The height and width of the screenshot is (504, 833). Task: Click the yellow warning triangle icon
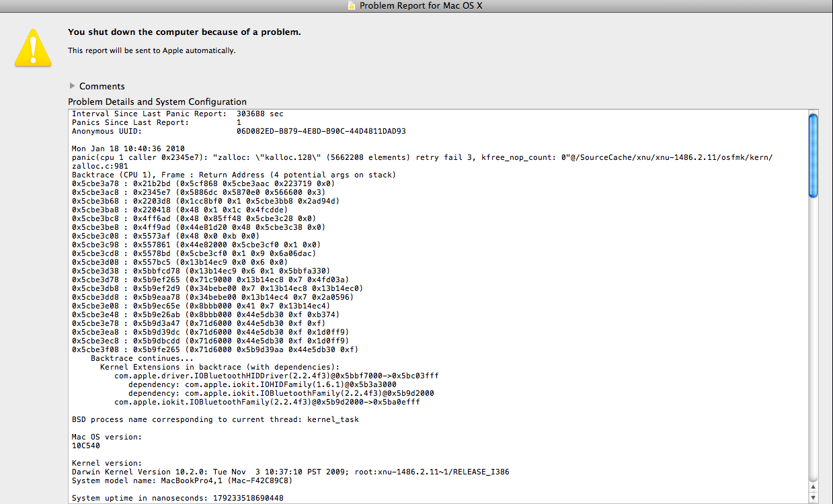click(x=34, y=47)
